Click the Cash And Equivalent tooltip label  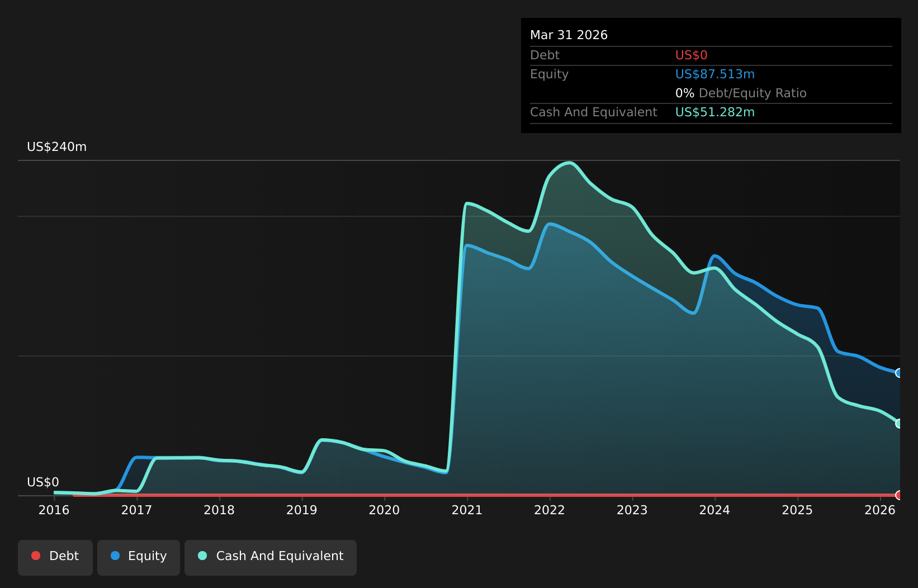tap(593, 112)
